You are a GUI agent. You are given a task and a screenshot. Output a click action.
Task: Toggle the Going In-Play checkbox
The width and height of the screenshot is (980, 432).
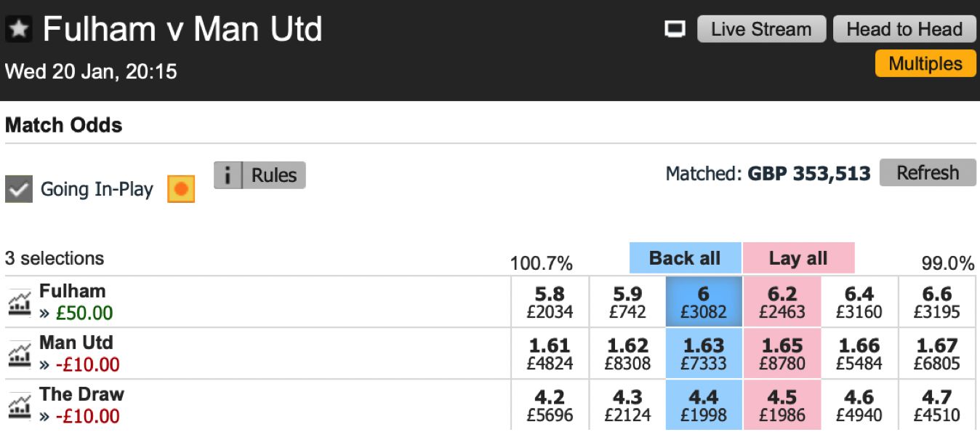(19, 189)
